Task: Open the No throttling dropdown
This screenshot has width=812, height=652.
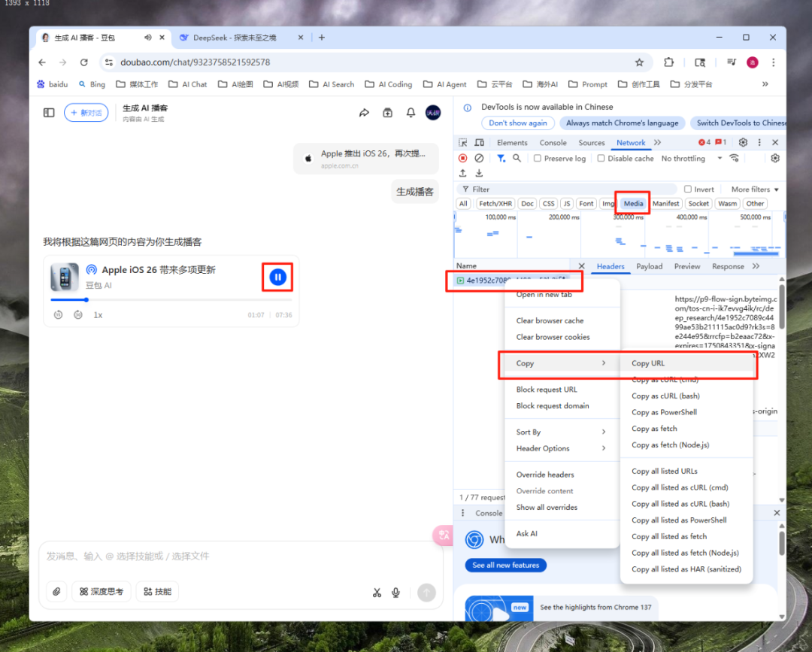Action: click(x=692, y=159)
